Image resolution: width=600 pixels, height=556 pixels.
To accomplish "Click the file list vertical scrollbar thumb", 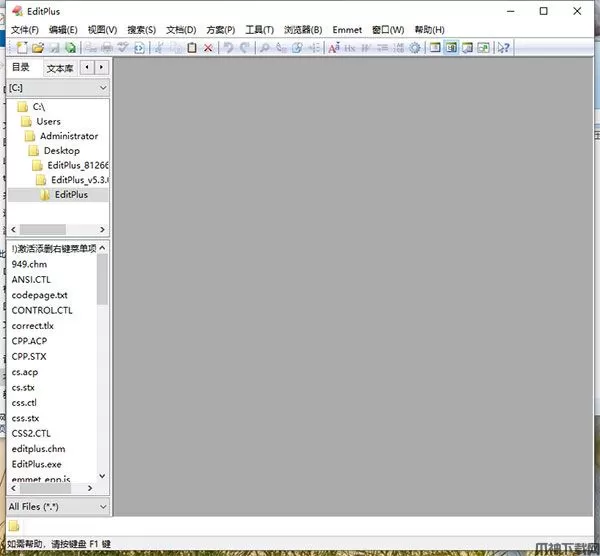I will click(102, 280).
